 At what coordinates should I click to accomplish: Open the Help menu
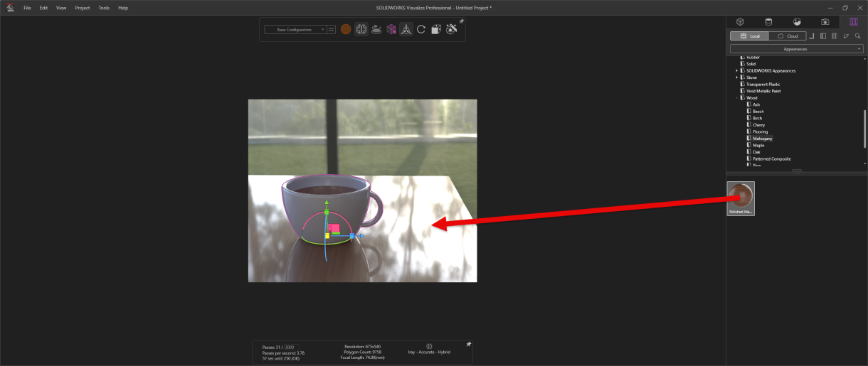[123, 8]
